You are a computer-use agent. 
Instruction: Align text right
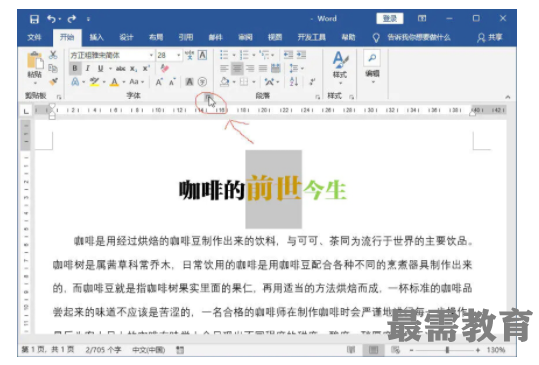[x=250, y=68]
